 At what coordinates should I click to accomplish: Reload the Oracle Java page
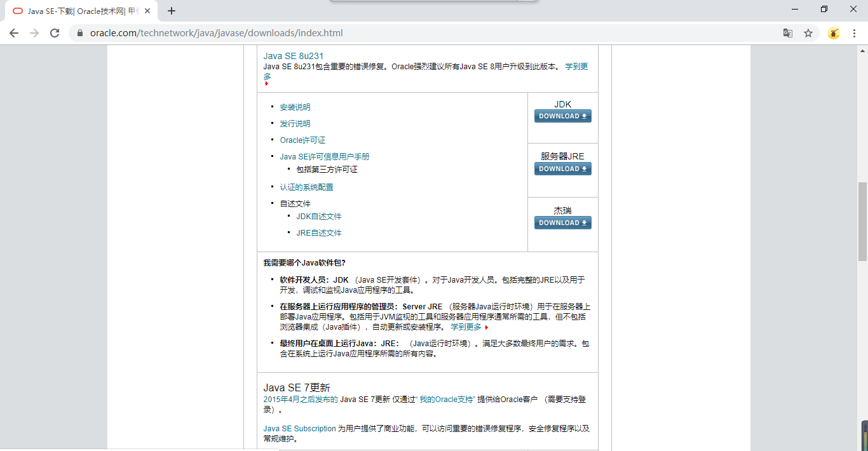click(x=55, y=33)
